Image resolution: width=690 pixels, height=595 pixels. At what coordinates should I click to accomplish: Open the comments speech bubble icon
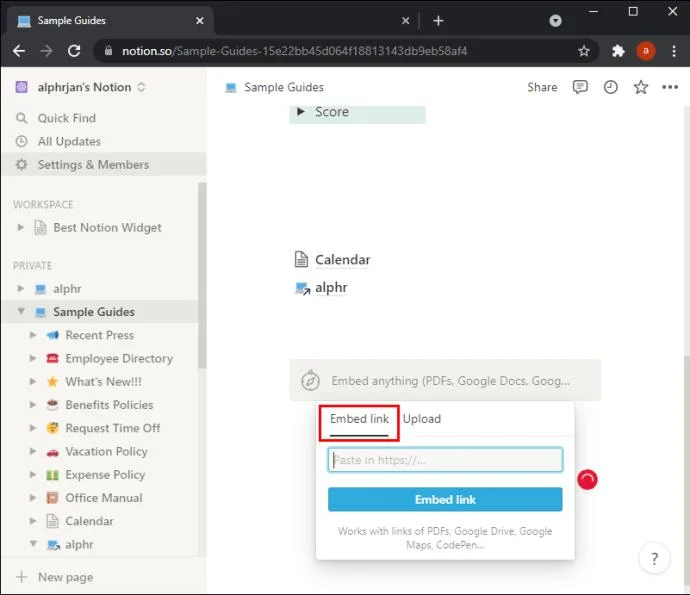pos(580,87)
